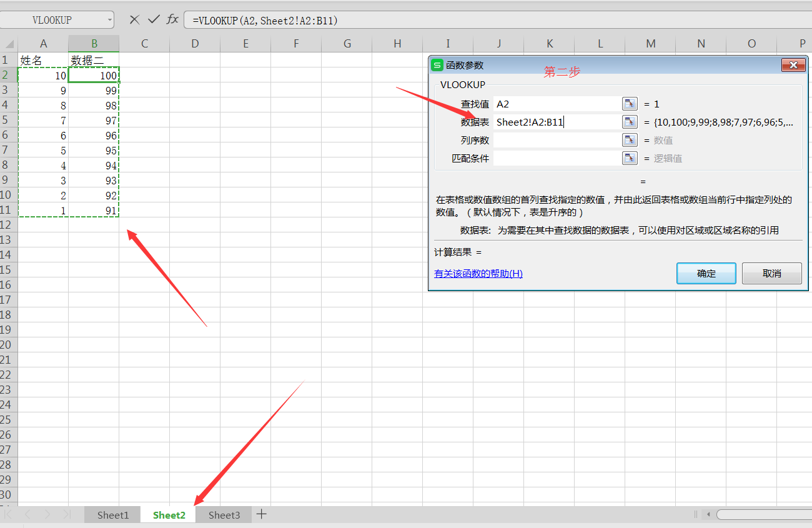Click cell with value 94
The width and height of the screenshot is (812, 528).
pyautogui.click(x=94, y=165)
